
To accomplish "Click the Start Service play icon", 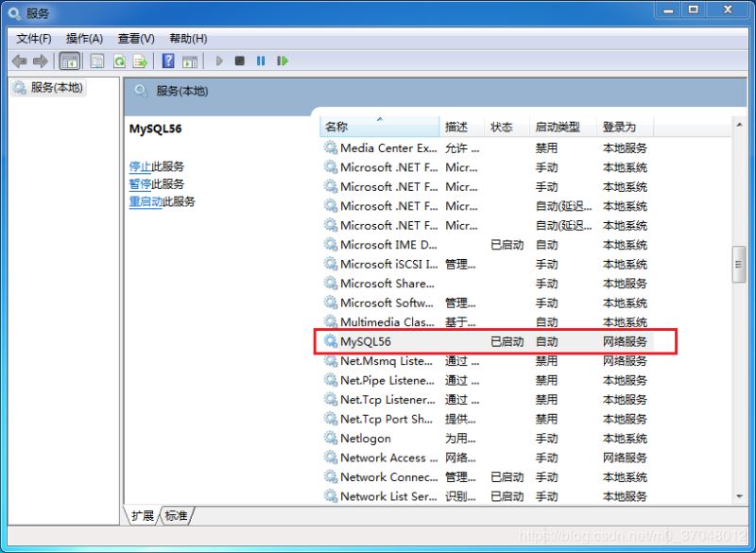I will tap(219, 61).
